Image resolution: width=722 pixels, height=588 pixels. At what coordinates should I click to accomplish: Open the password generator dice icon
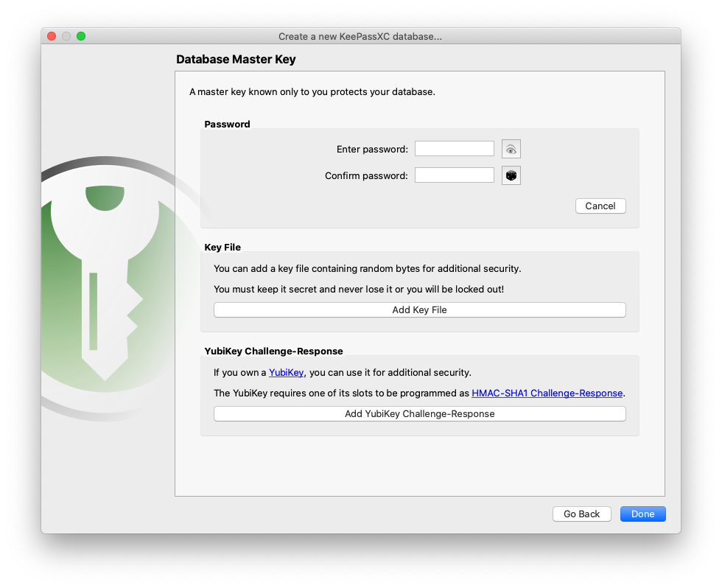(x=511, y=175)
